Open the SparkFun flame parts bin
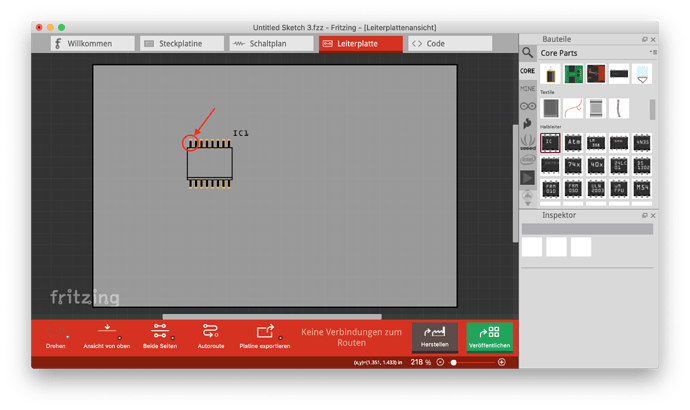 (x=527, y=124)
